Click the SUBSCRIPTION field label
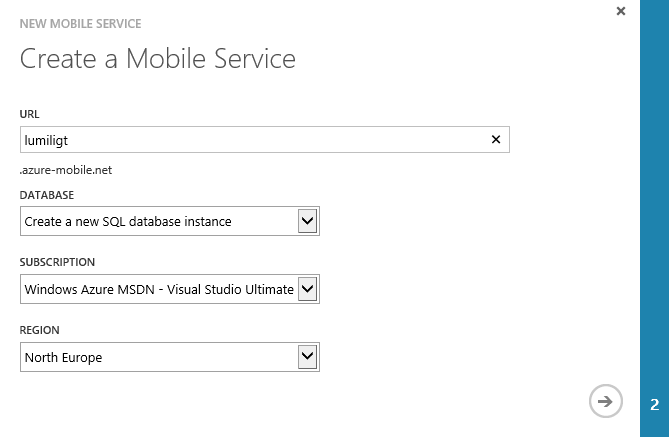The image size is (669, 437). [57, 262]
